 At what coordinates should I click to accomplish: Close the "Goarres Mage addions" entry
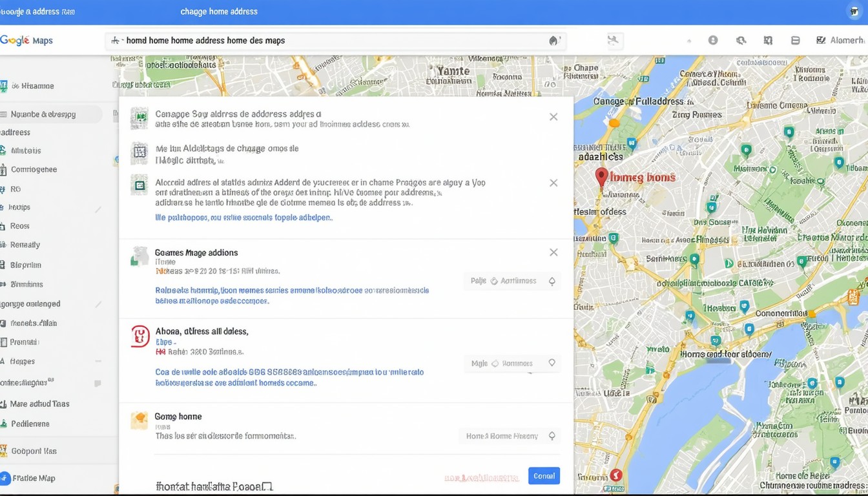553,253
